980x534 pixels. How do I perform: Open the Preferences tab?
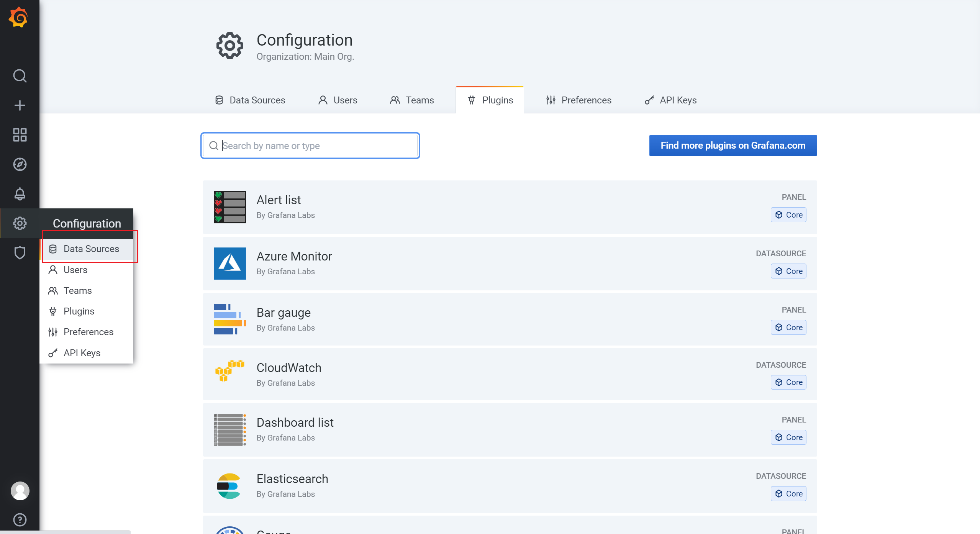click(x=579, y=100)
